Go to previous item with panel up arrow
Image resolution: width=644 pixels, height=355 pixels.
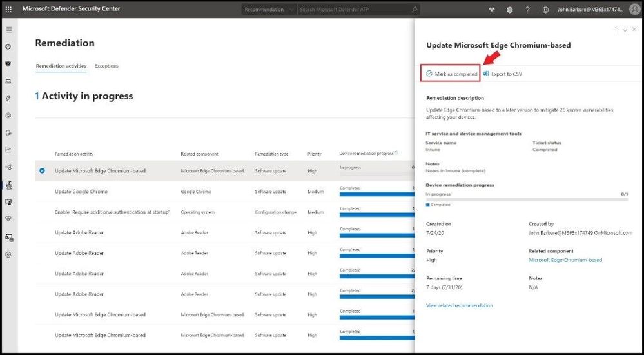point(615,30)
